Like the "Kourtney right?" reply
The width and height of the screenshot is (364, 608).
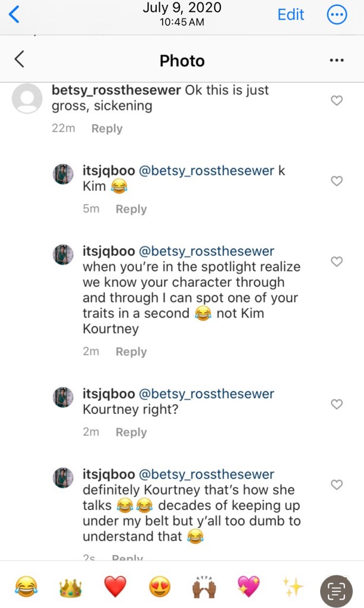(337, 404)
